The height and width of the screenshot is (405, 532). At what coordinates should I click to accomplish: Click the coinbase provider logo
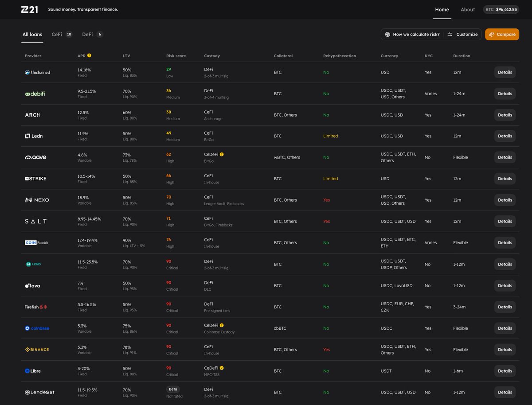pos(37,328)
